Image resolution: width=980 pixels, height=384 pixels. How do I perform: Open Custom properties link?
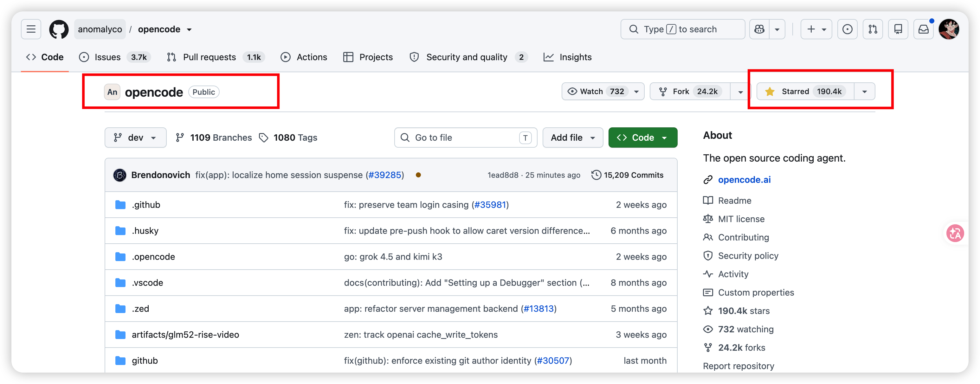click(x=756, y=293)
